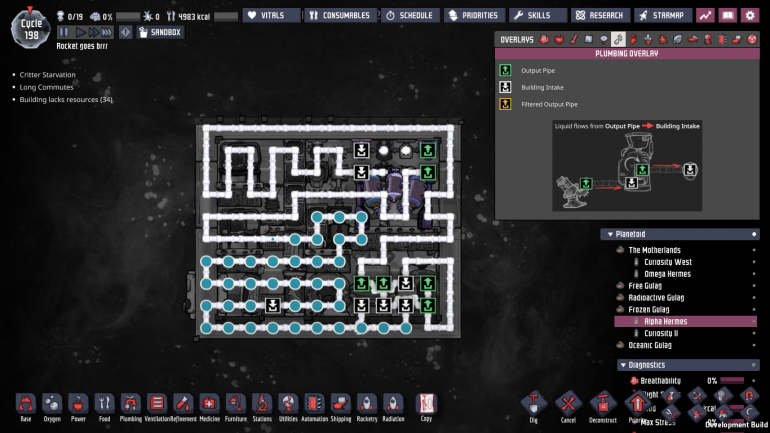Open the database book icon
Screen dimensions: 770x433
pos(728,15)
